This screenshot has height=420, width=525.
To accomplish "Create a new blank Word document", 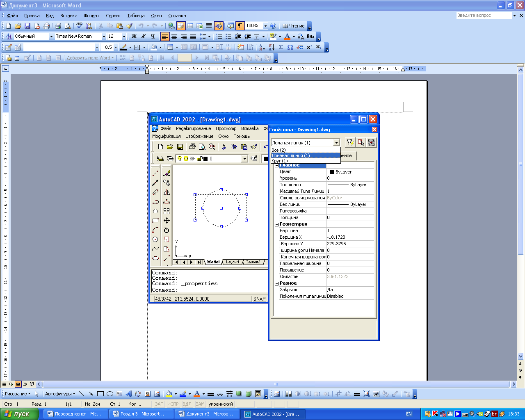I will tap(8, 26).
